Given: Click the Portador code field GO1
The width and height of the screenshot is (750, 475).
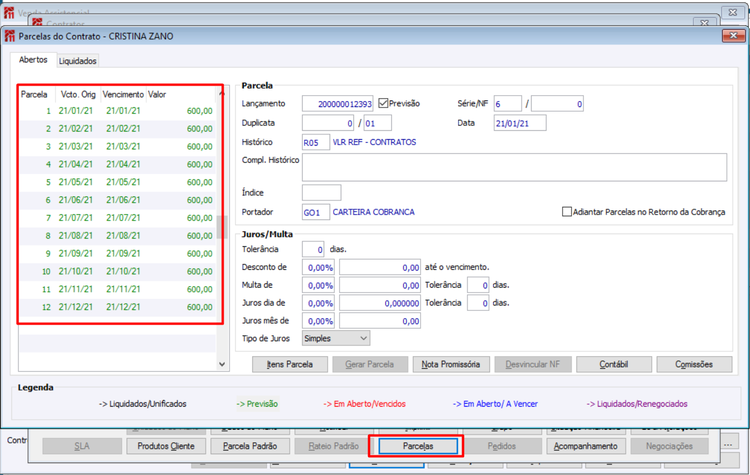Looking at the screenshot, I should (x=316, y=212).
